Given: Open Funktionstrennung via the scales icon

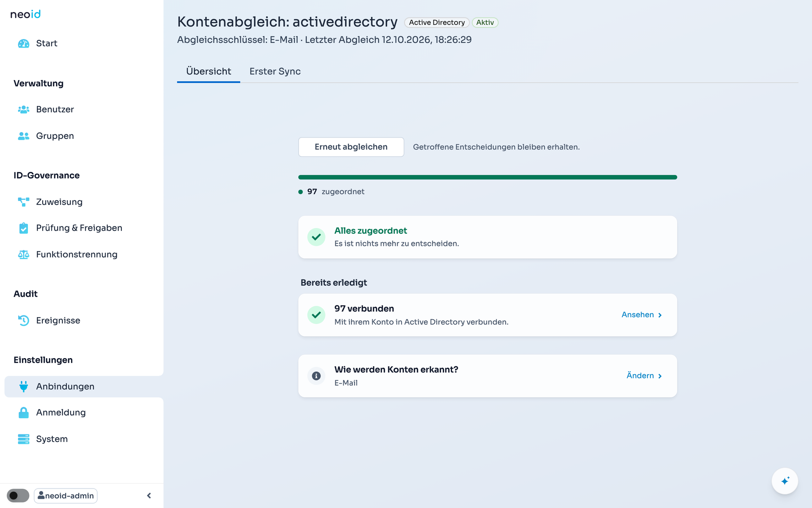Looking at the screenshot, I should pos(24,254).
